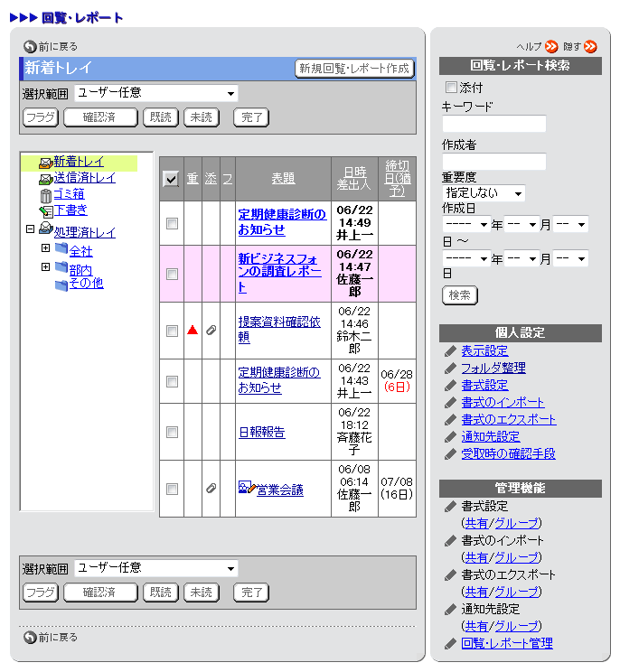The height and width of the screenshot is (672, 620).
Task: Open the end year dropdown
Action: pos(466,258)
